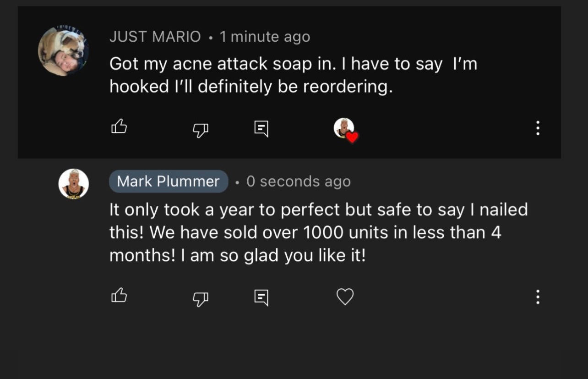This screenshot has width=588, height=379.
Task: Open Mark Plummer's channel avatar
Action: [x=73, y=183]
